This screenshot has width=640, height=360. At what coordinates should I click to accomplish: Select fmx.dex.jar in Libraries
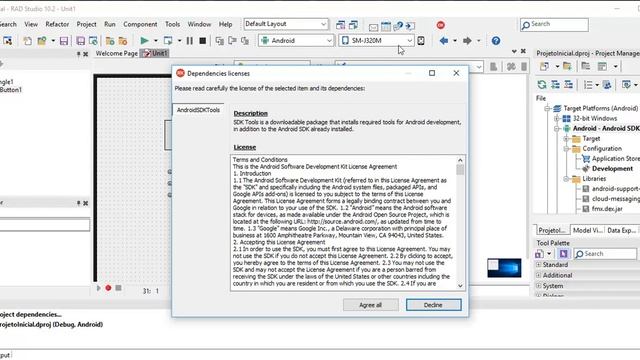(x=607, y=209)
